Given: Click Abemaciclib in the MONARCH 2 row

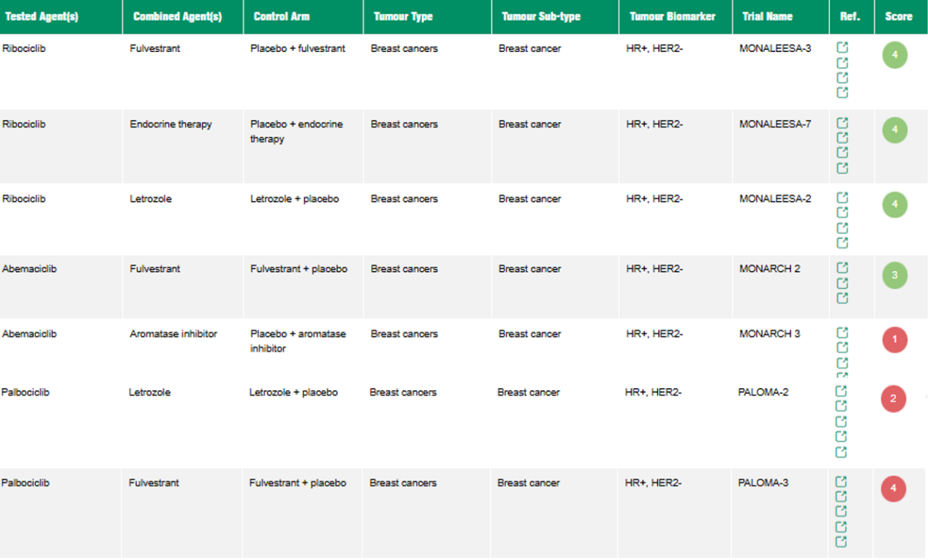Looking at the screenshot, I should [x=29, y=269].
